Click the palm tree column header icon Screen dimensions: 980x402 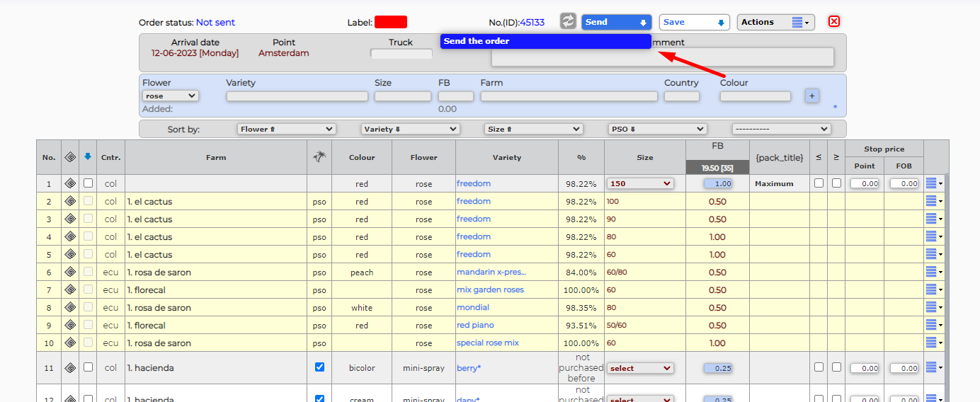pyautogui.click(x=319, y=157)
